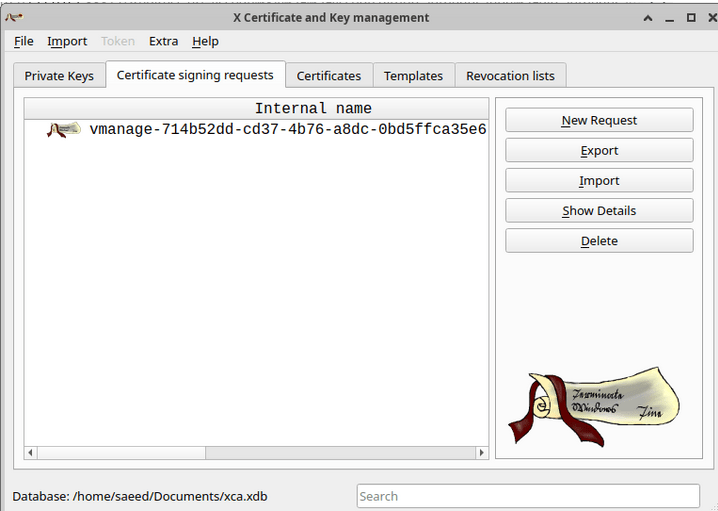Screen dimensions: 718x511
Task: Click the horizontal scrollbar handle under the list
Action: pos(120,453)
